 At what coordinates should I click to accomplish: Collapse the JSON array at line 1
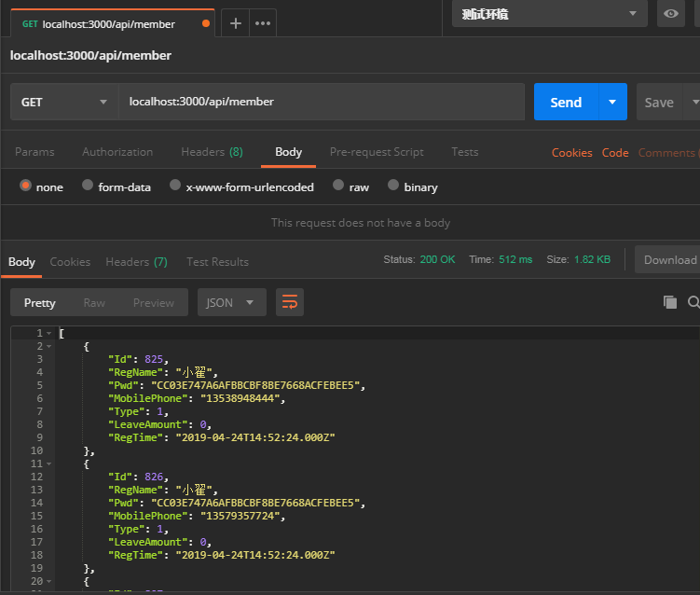coord(48,333)
